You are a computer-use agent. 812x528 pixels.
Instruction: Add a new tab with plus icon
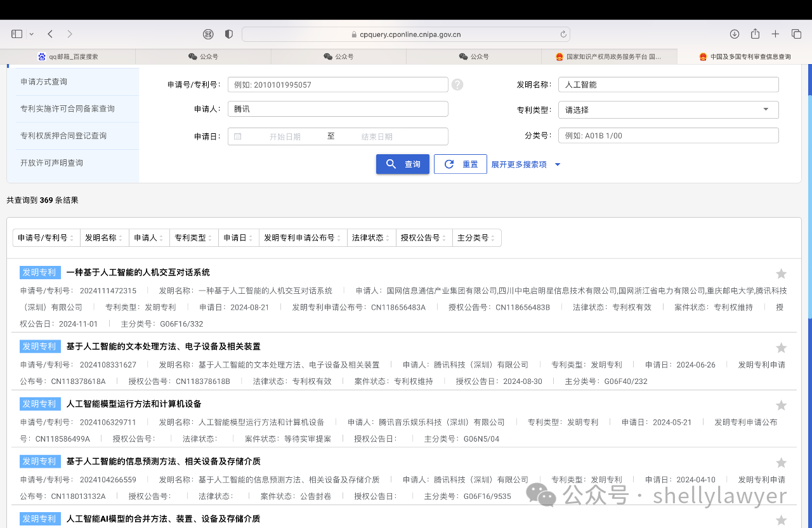click(775, 34)
